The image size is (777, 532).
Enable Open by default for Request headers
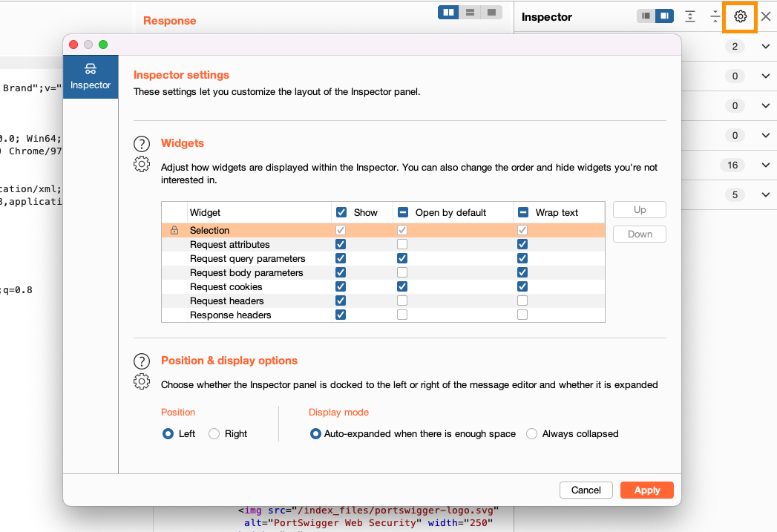pos(402,301)
